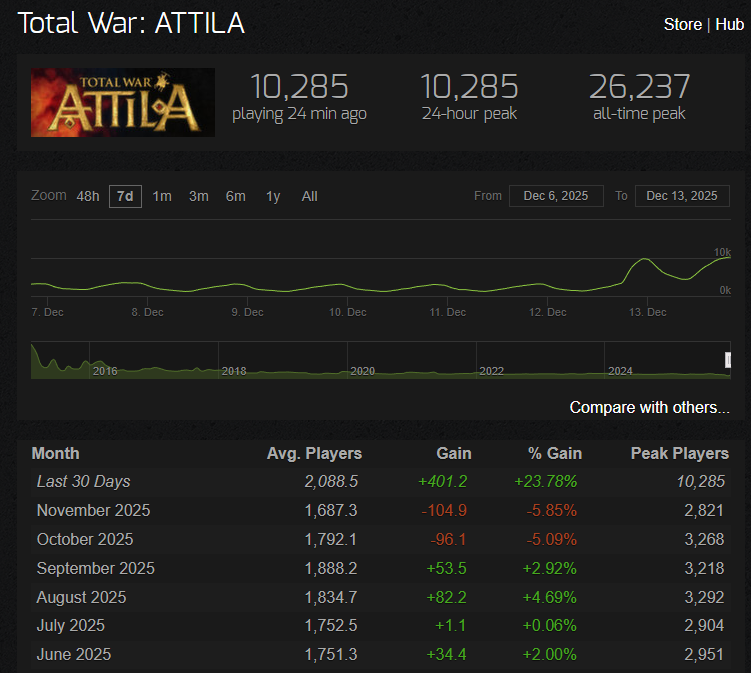751x673 pixels.
Task: Click Compare with others link
Action: pos(649,408)
